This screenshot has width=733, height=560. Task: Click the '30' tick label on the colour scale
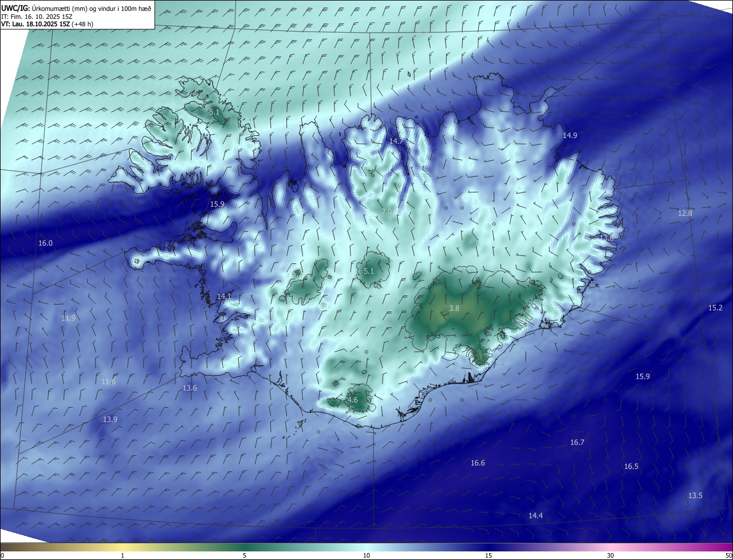click(x=610, y=555)
